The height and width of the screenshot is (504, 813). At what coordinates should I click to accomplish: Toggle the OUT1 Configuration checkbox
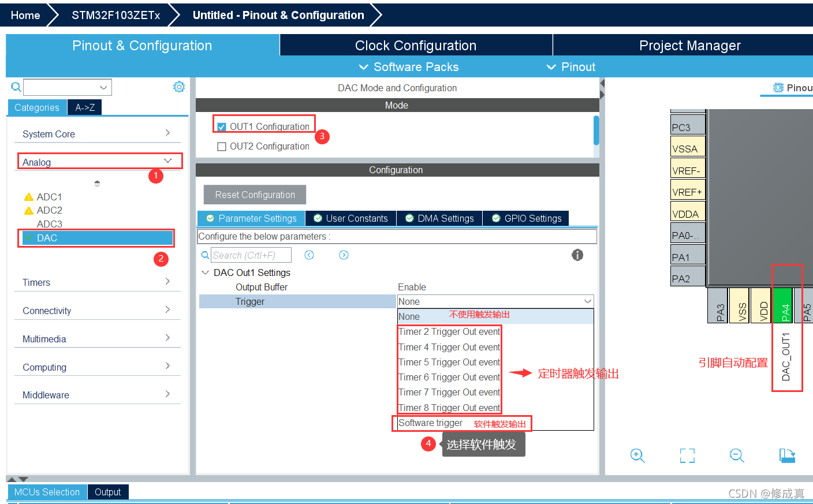tap(222, 127)
